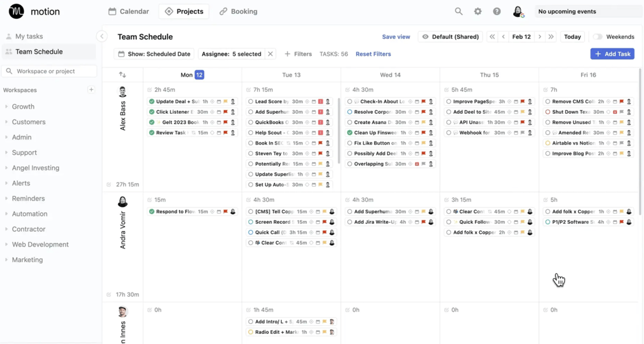
Task: Click Alex Bass's row avatar
Action: pos(123,92)
